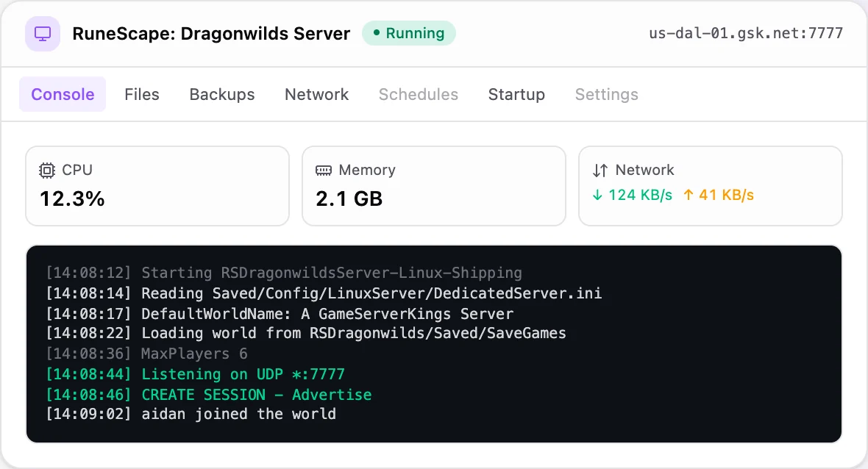Click the 12.3% CPU value
The height and width of the screenshot is (469, 868).
coord(73,198)
